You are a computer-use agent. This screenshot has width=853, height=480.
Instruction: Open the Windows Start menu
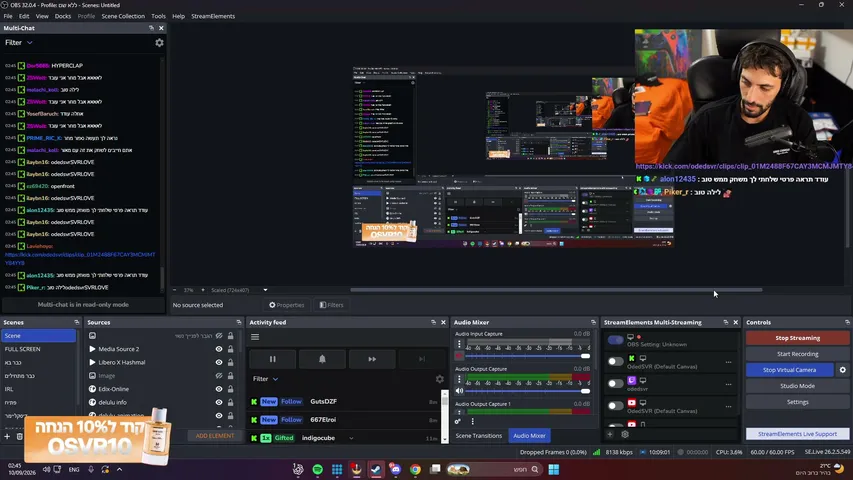point(554,469)
